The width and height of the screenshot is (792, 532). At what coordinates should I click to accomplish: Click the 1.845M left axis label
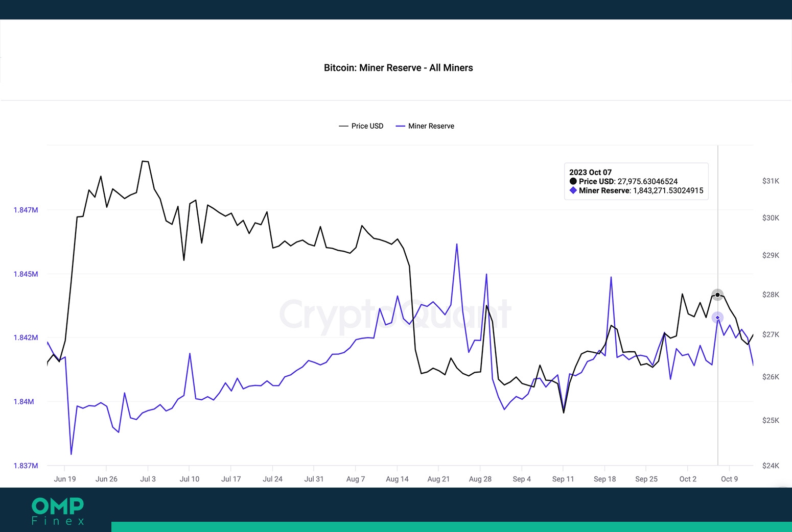click(26, 274)
